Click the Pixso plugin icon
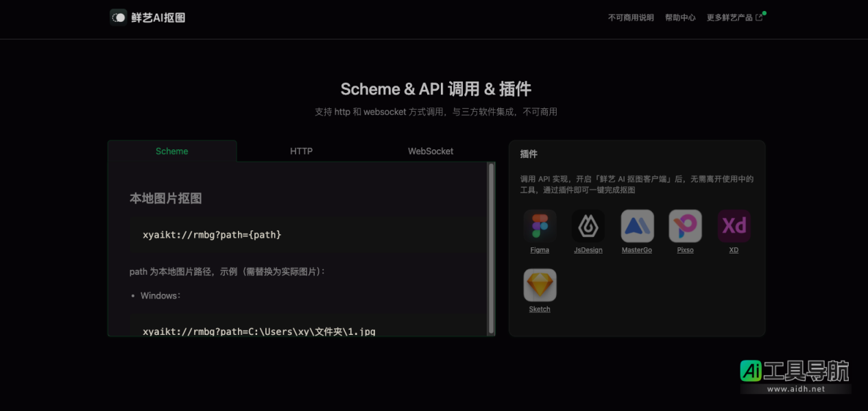Image resolution: width=868 pixels, height=411 pixels. tap(685, 225)
